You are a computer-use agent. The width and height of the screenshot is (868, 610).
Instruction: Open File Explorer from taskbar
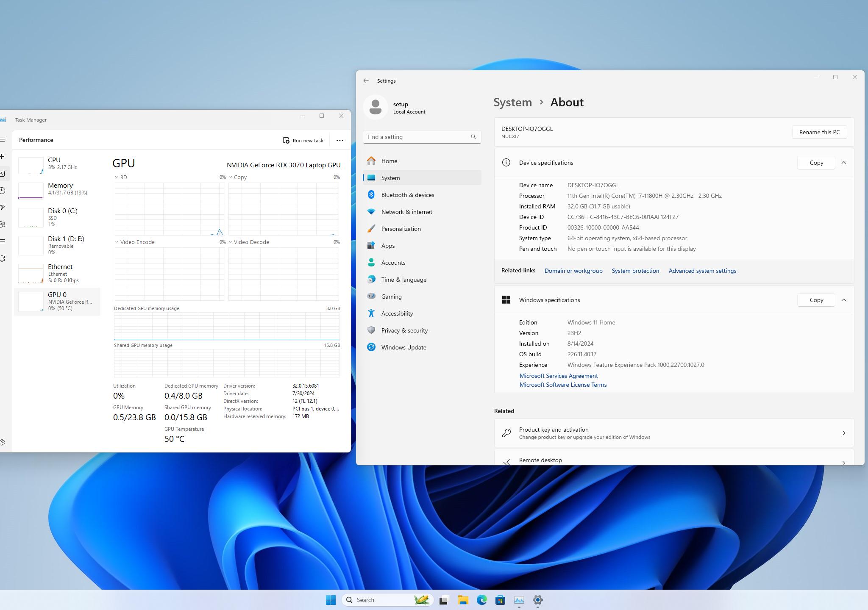tap(463, 600)
